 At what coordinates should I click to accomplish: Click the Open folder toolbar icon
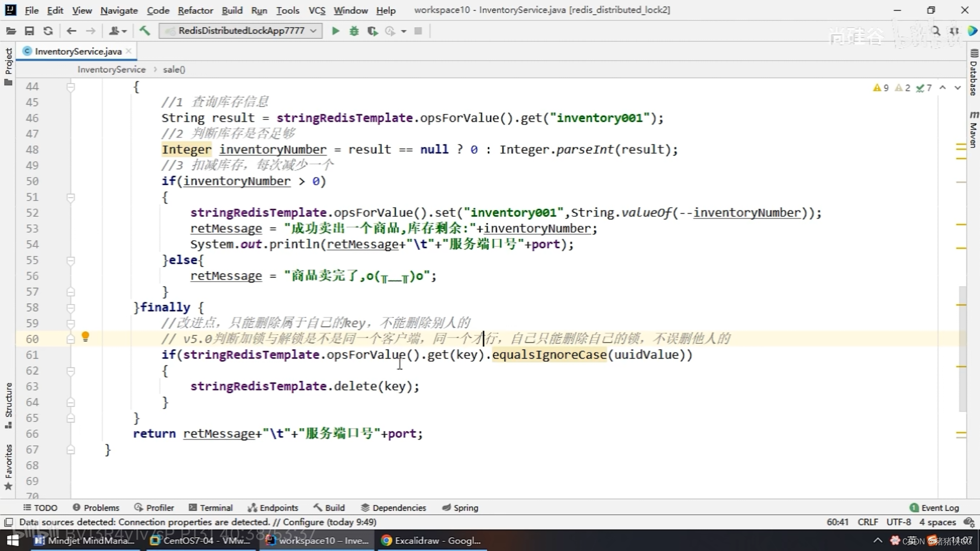coord(11,31)
